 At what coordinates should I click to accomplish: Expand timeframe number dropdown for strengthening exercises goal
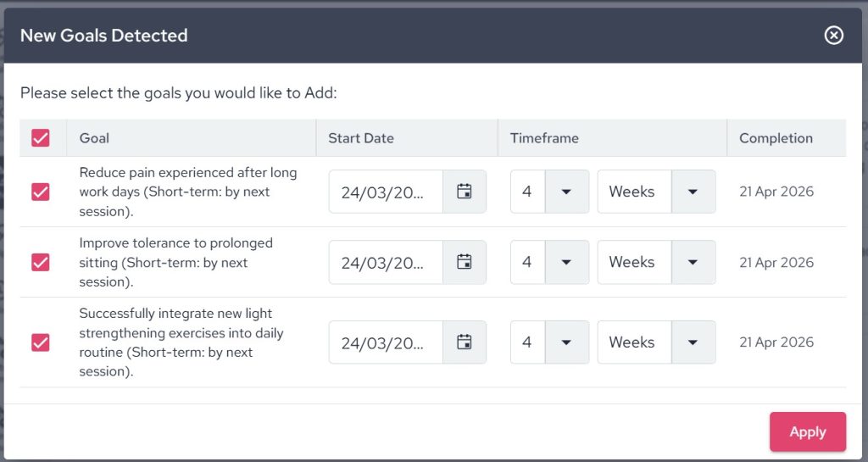coord(567,342)
